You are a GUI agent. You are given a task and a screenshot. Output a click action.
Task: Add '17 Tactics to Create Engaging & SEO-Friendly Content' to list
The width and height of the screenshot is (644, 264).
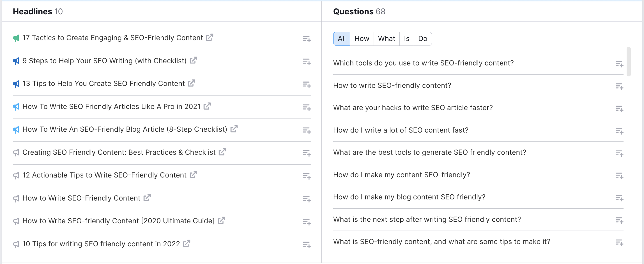tap(307, 39)
